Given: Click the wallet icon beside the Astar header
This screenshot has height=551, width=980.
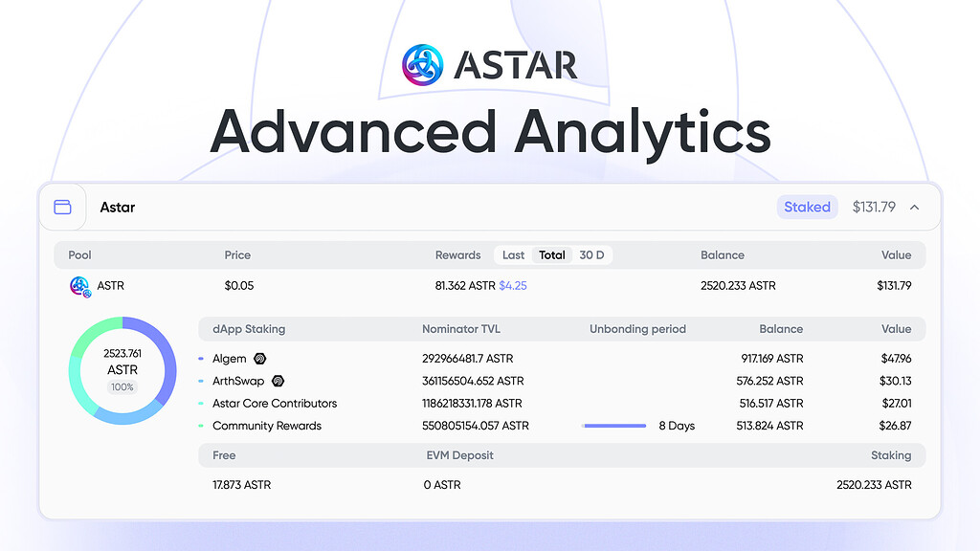Looking at the screenshot, I should tap(63, 207).
